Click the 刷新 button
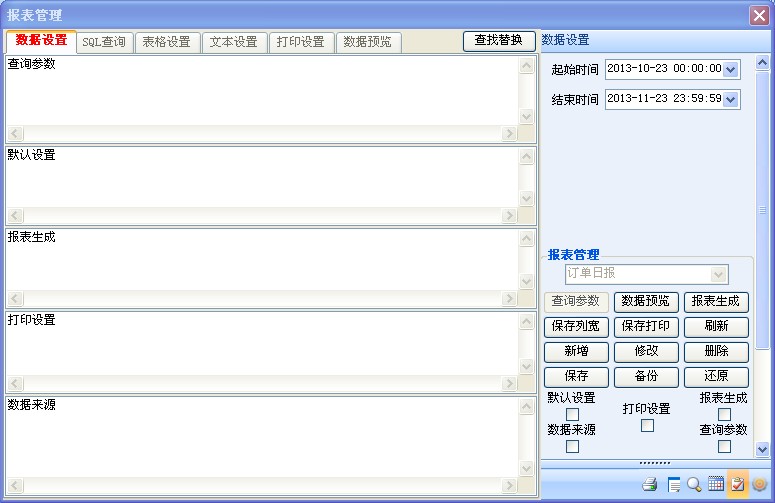Screen dimensions: 775x503 716,327
